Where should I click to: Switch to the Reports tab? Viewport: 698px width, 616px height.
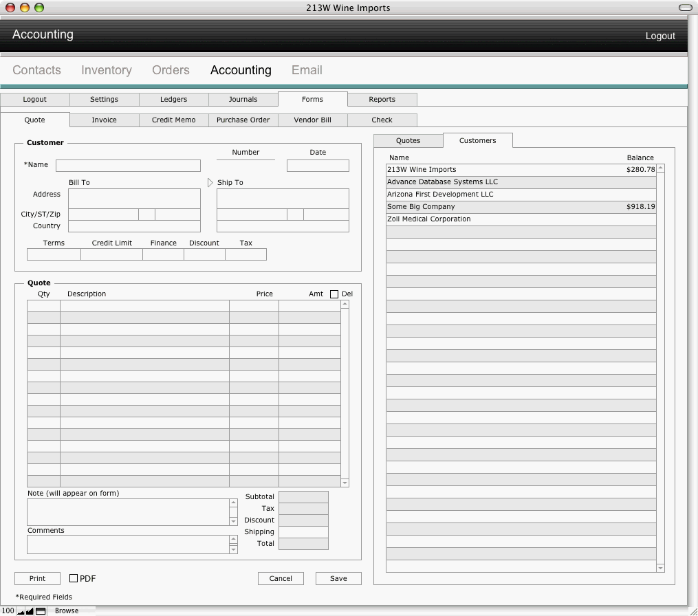pyautogui.click(x=382, y=99)
